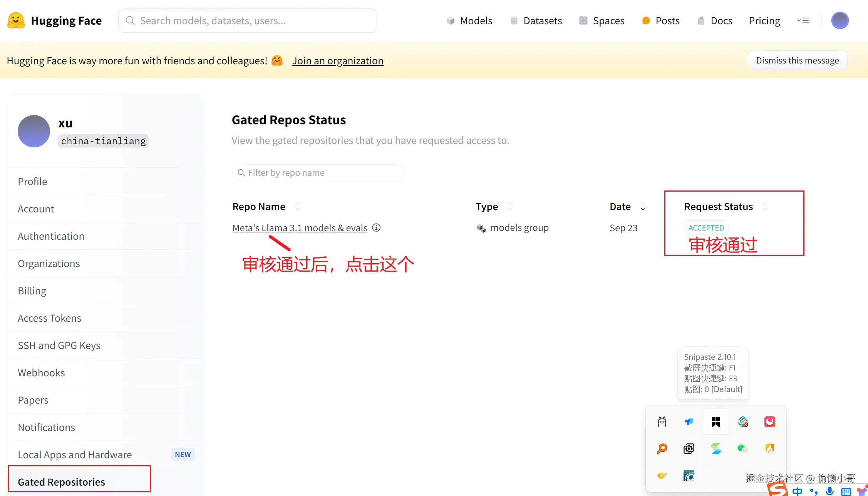The height and width of the screenshot is (496, 868).
Task: Click the Filter by repo name field
Action: pos(318,173)
